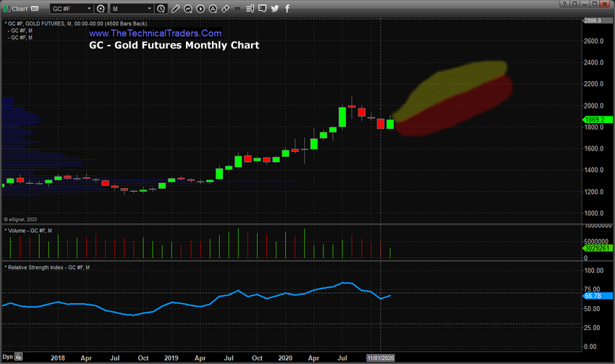
Task: Open the comment bubble icon
Action: 263,8
